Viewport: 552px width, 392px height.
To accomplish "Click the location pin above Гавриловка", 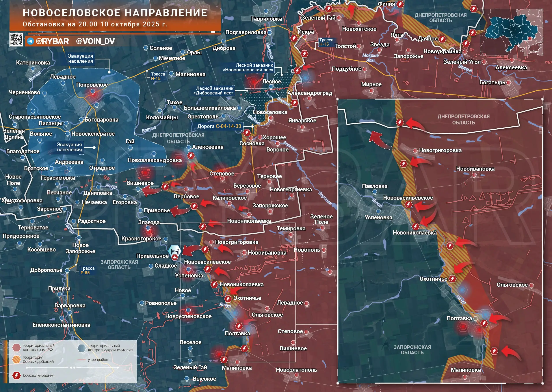I will 266,11.
